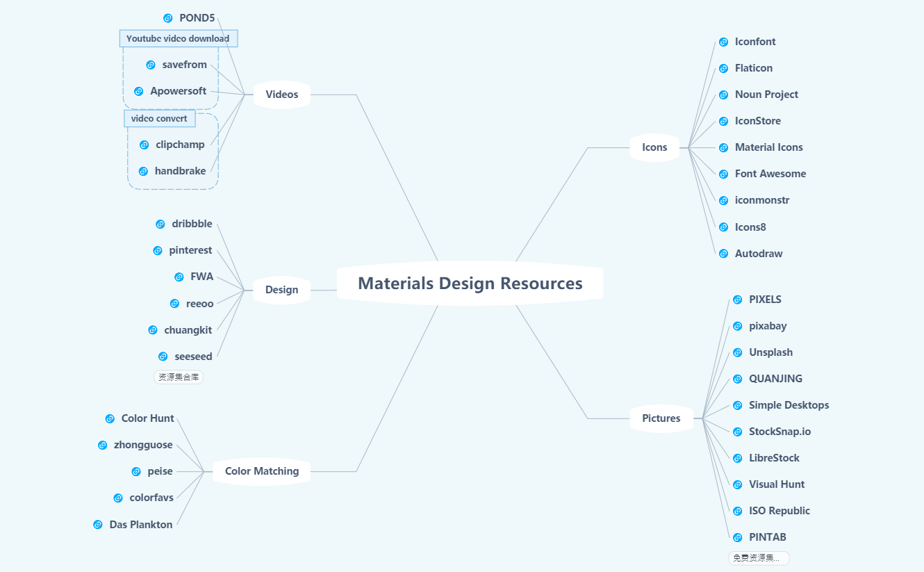Screen dimensions: 924x572
Task: Select the Font Awesome text label
Action: point(770,174)
